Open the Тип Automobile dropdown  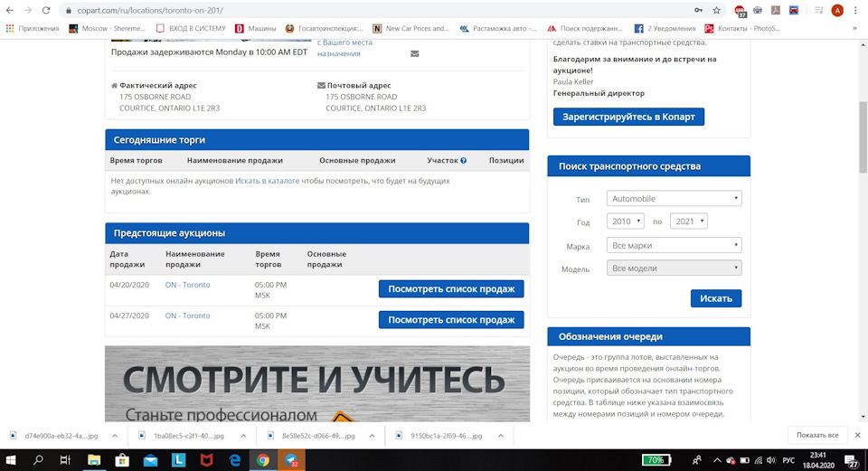[x=674, y=198]
